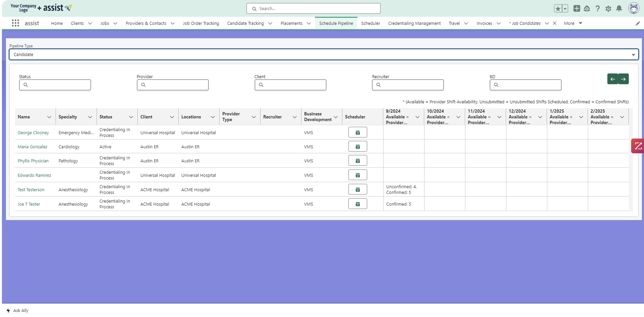644x317 pixels.
Task: Click the Global Actions plus icon
Action: click(576, 8)
